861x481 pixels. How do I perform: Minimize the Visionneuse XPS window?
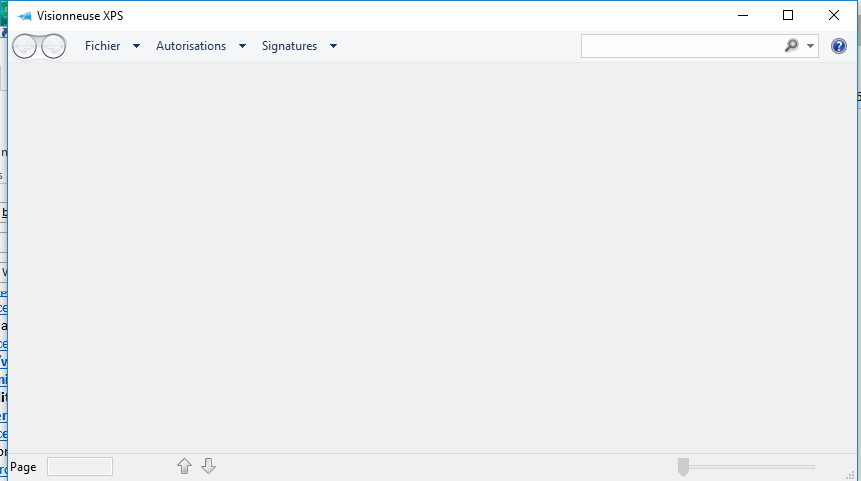[743, 15]
